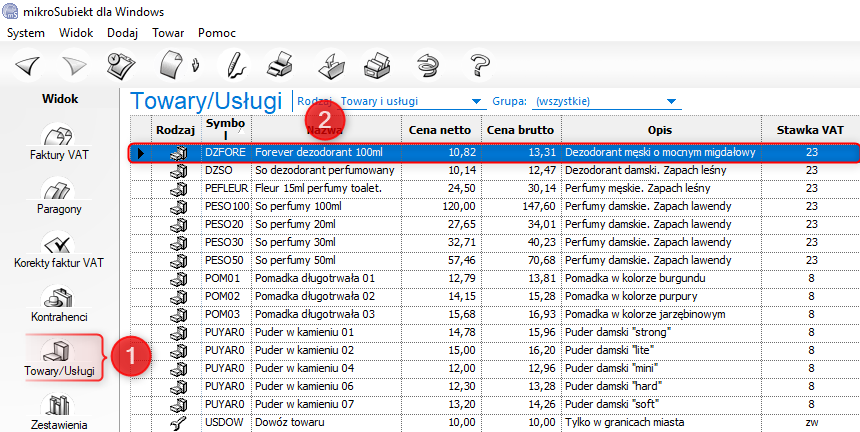Open the clipboard with clock toolbar icon

pyautogui.click(x=122, y=65)
